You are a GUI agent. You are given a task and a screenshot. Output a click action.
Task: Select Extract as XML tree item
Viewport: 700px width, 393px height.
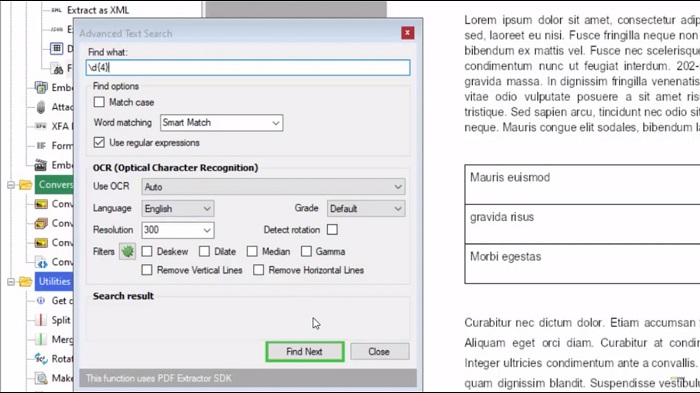click(x=98, y=10)
